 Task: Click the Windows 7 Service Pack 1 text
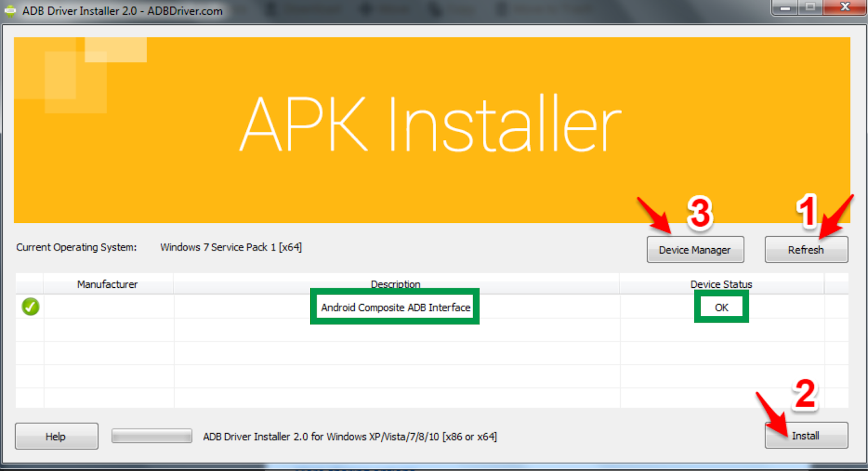(x=231, y=247)
